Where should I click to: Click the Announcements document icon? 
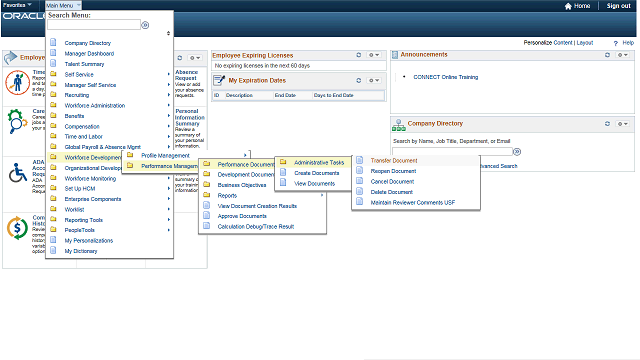point(395,55)
